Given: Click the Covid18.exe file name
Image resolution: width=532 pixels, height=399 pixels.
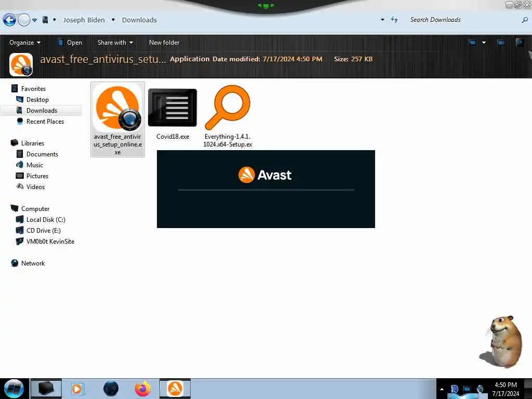Looking at the screenshot, I should click(x=172, y=137).
